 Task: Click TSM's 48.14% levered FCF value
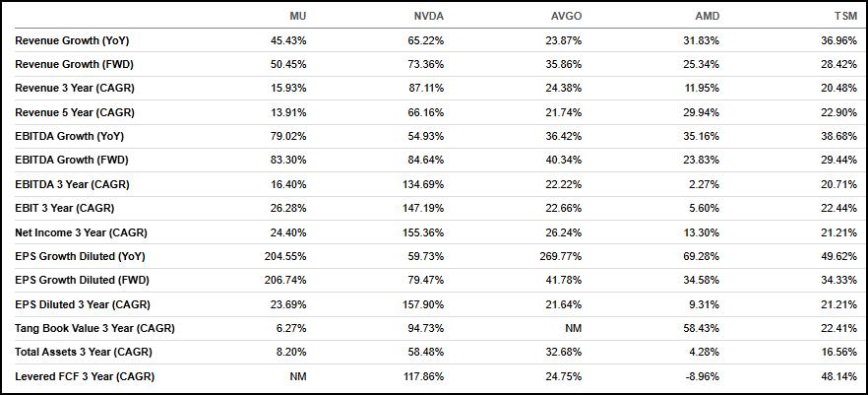(x=841, y=376)
